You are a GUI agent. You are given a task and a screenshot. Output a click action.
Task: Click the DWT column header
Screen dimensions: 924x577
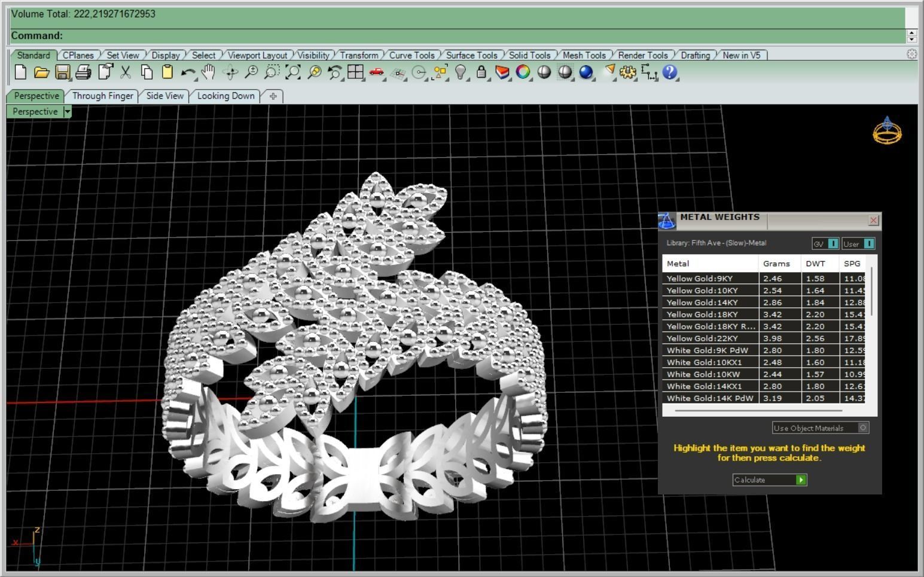820,263
